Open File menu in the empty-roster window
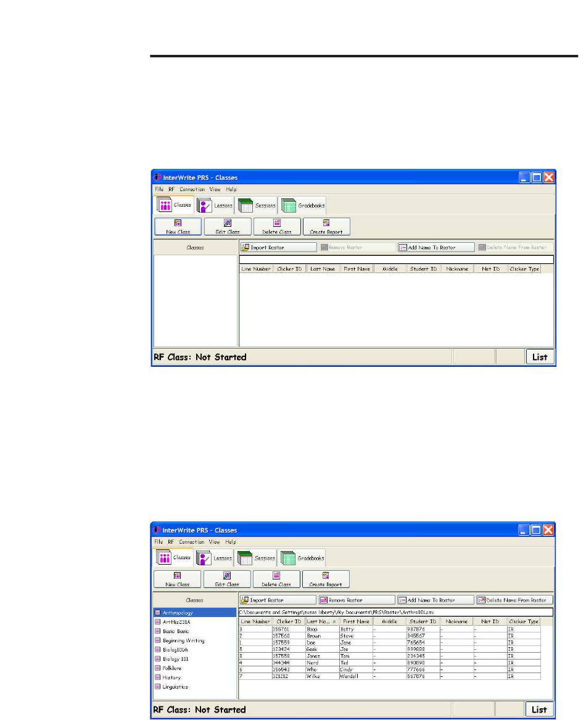The image size is (586, 728). [x=159, y=189]
